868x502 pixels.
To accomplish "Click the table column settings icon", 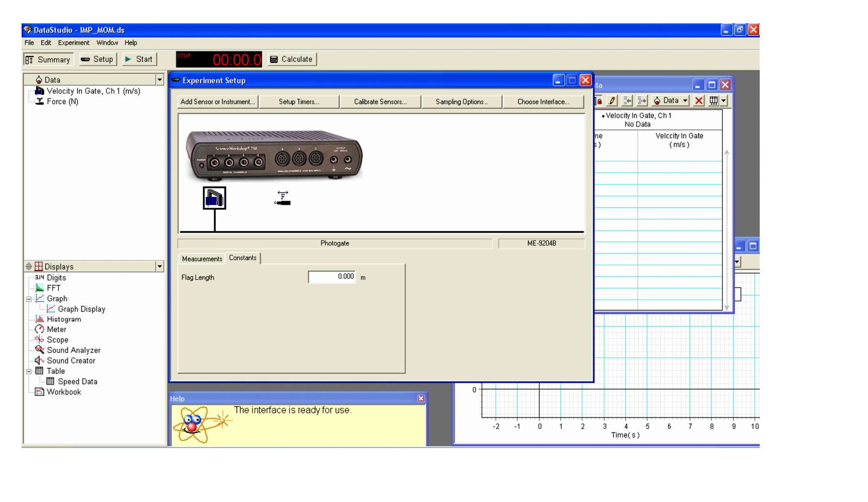I will click(714, 100).
